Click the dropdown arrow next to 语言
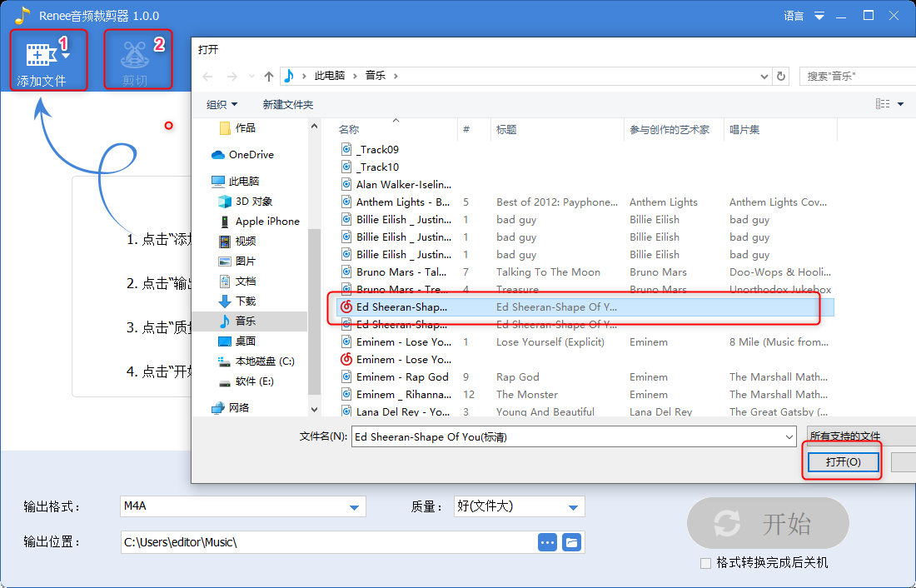This screenshot has height=588, width=916. 819,16
